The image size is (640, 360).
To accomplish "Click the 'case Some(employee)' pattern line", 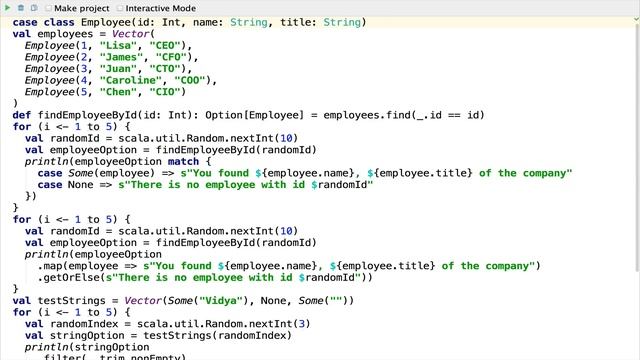I will pyautogui.click(x=305, y=173).
